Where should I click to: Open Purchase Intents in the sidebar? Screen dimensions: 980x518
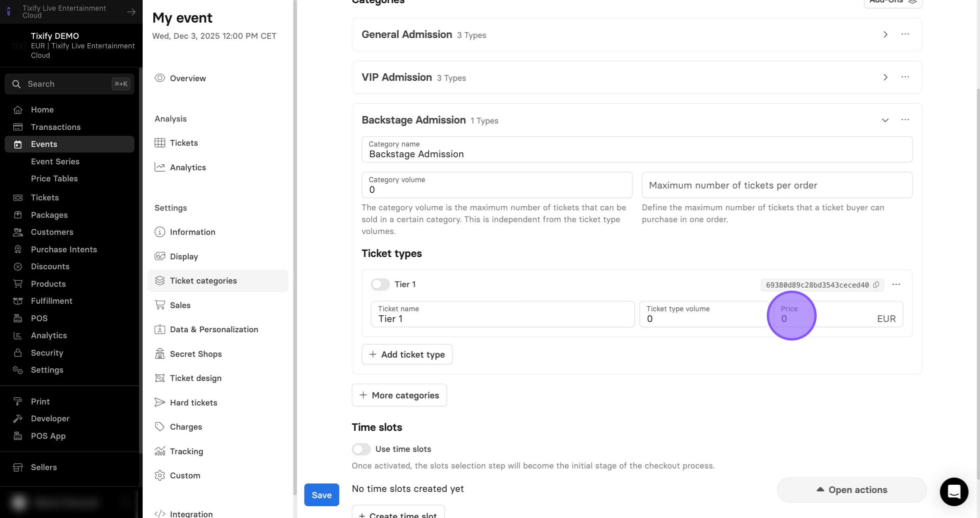69,249
